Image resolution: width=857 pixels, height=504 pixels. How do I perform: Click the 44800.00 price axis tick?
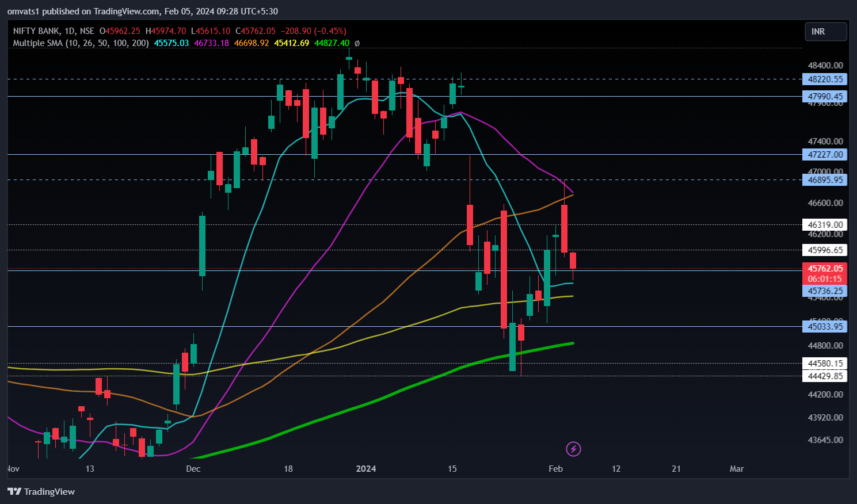825,346
